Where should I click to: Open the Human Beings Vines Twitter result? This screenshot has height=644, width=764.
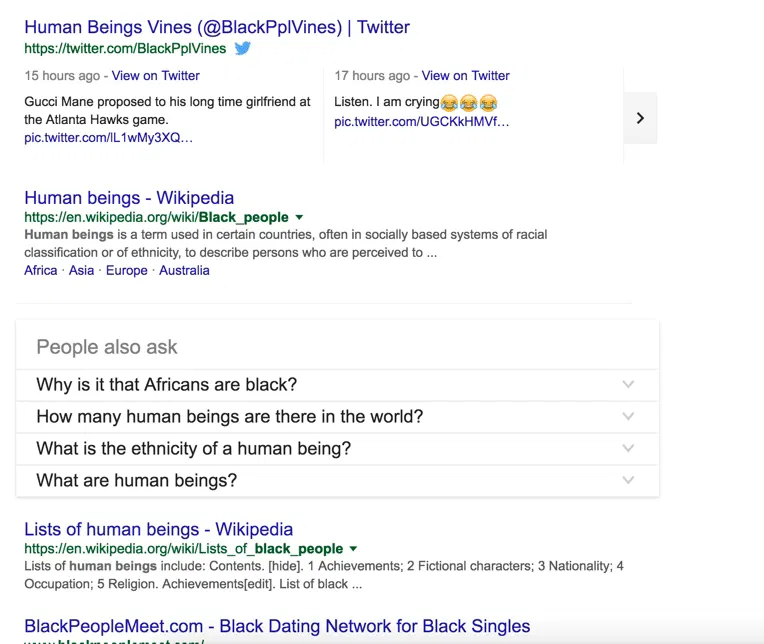pyautogui.click(x=217, y=27)
